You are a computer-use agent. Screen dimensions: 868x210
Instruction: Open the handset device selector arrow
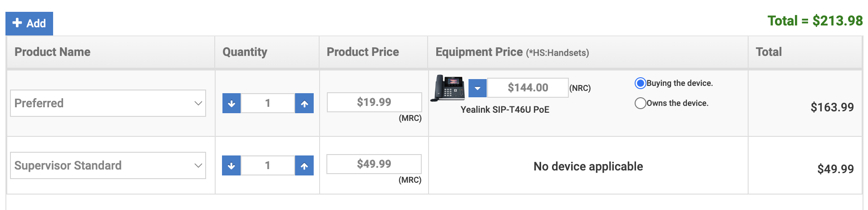[478, 88]
